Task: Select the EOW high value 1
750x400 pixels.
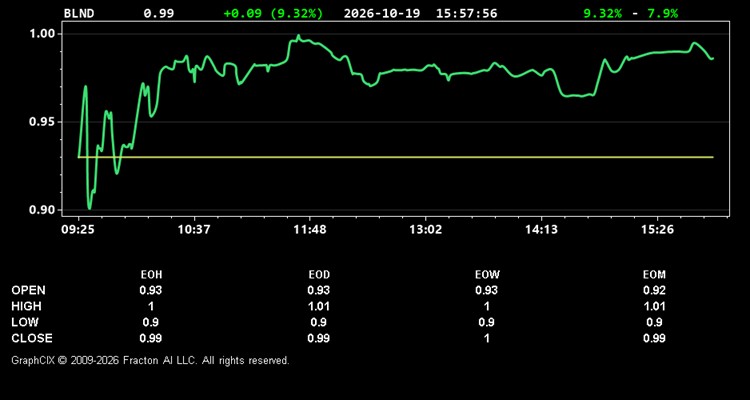Action: [x=486, y=306]
